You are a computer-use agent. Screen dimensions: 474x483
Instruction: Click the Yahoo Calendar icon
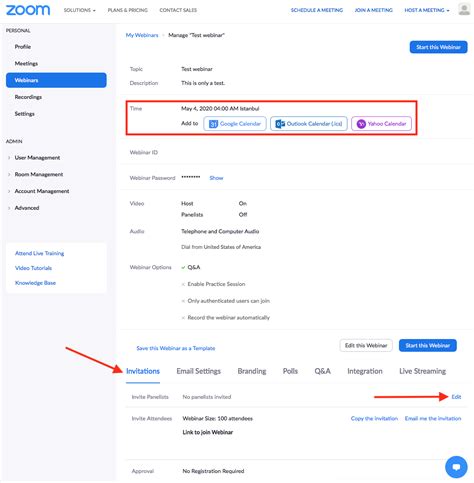[x=361, y=124]
